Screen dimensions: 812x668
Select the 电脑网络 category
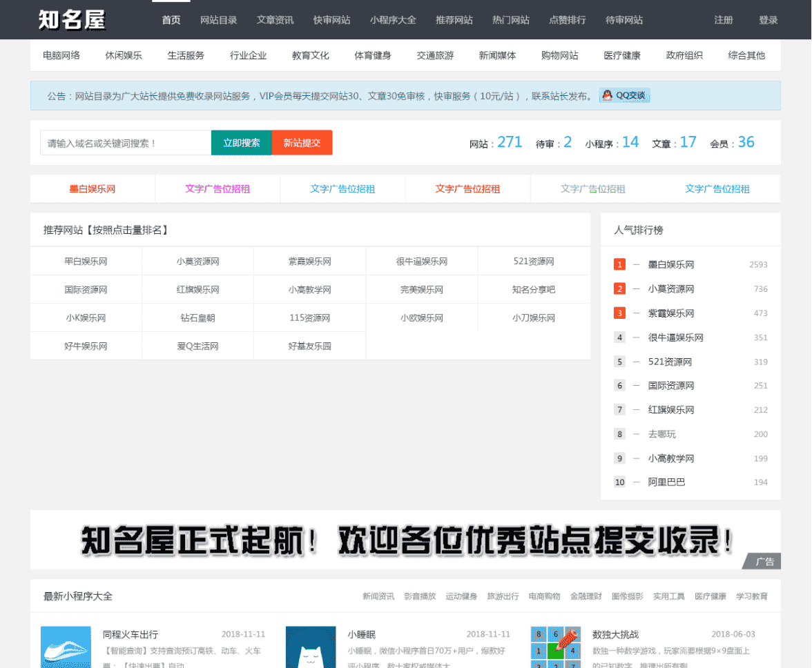[61, 55]
